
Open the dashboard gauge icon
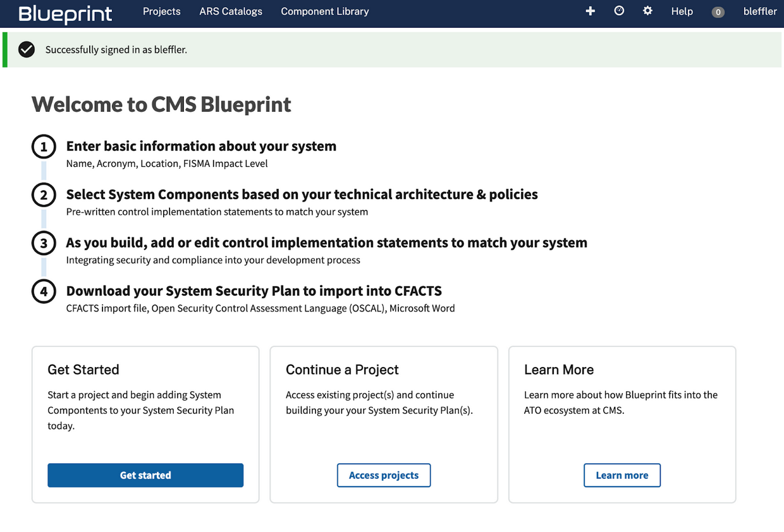tap(619, 11)
